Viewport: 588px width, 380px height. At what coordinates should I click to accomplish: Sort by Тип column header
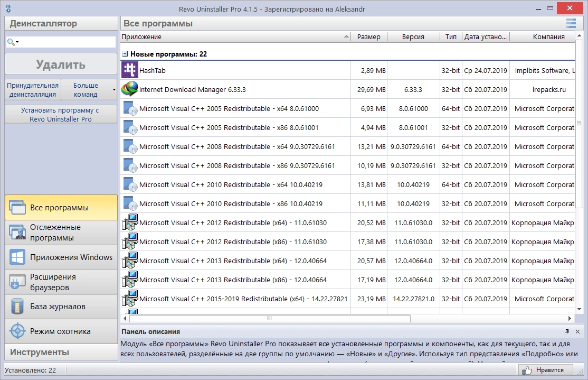coord(451,37)
